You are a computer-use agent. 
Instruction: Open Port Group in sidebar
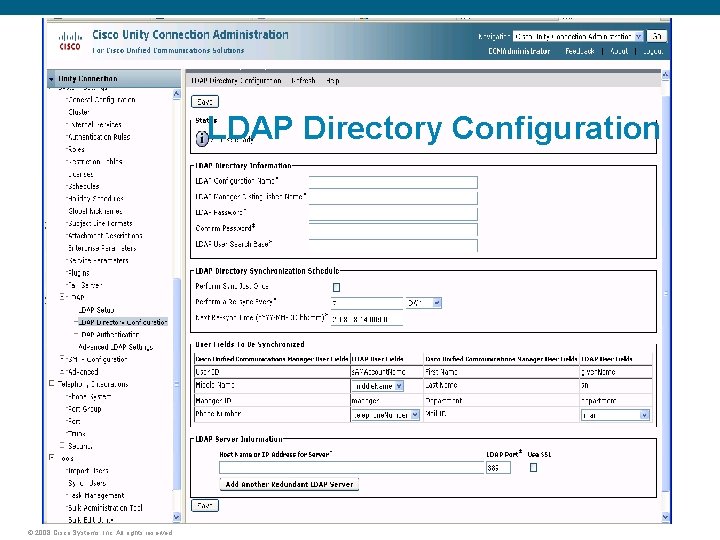coord(84,409)
